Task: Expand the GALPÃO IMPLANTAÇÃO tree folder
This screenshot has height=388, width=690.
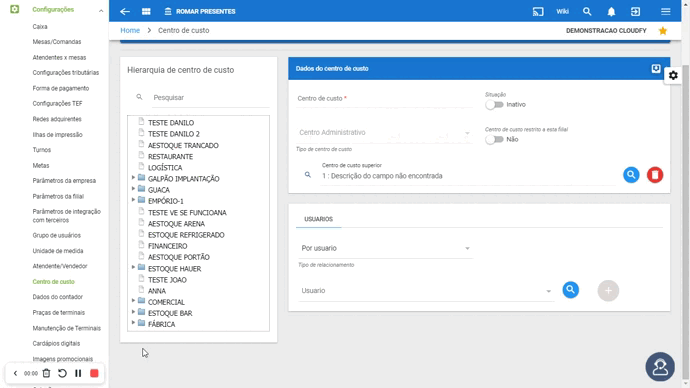Action: tap(133, 178)
